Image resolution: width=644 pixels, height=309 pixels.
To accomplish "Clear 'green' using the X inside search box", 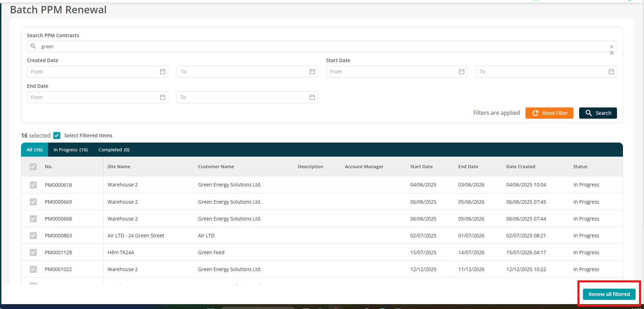I will tap(612, 47).
